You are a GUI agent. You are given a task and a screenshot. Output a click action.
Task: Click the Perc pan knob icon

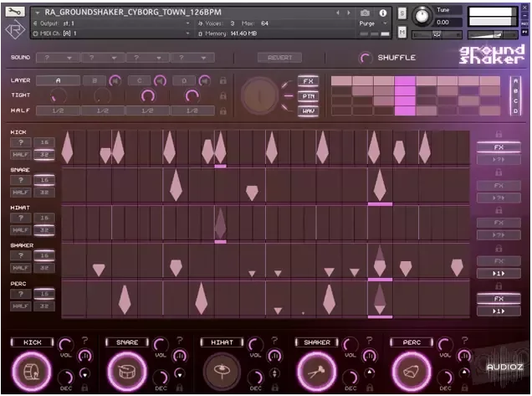[x=464, y=356]
